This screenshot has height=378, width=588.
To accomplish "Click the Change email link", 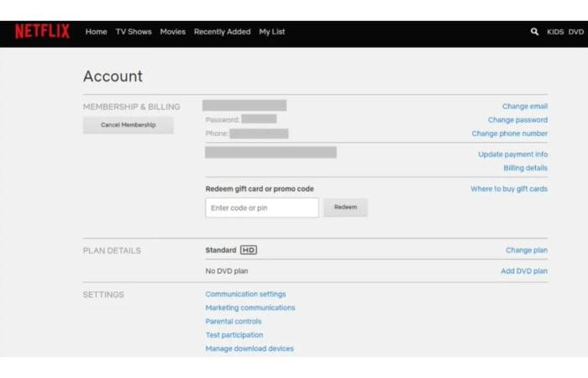I will [x=525, y=107].
